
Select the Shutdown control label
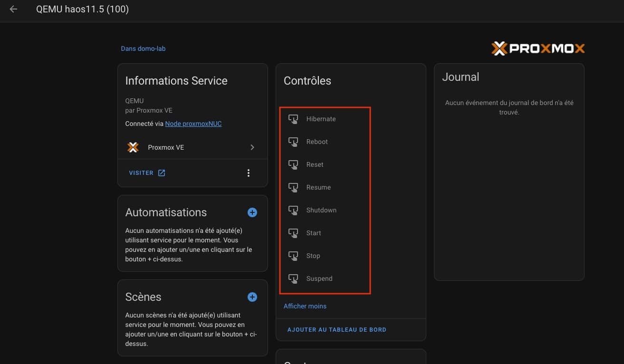tap(322, 210)
